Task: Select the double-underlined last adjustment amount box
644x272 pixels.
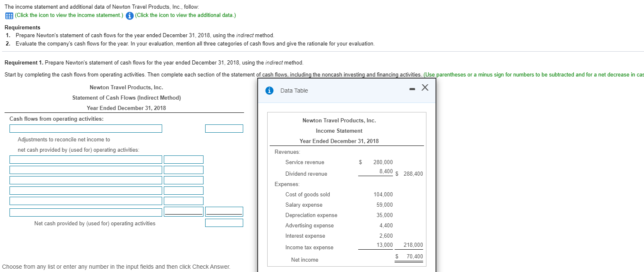Action: pyautogui.click(x=184, y=212)
